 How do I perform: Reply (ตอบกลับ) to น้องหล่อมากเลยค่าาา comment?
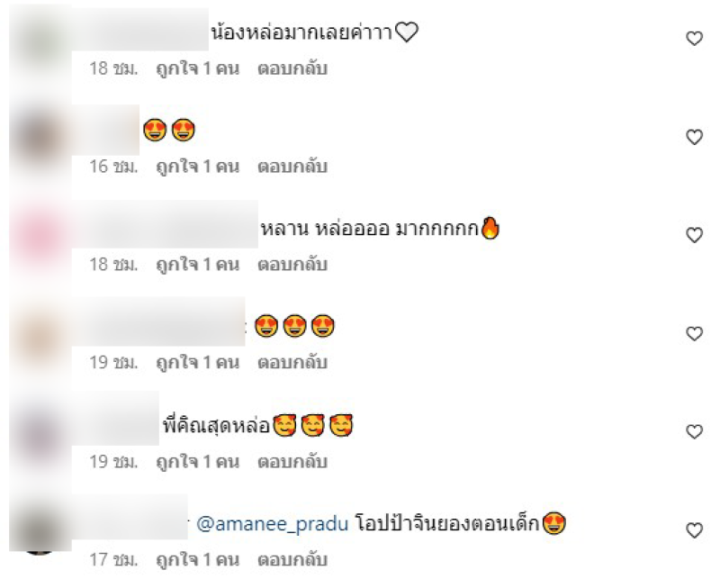click(292, 68)
